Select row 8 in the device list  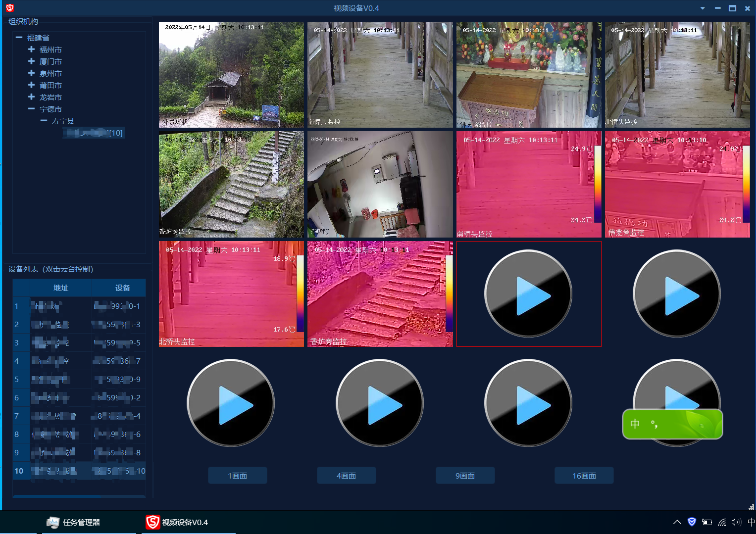(79, 434)
